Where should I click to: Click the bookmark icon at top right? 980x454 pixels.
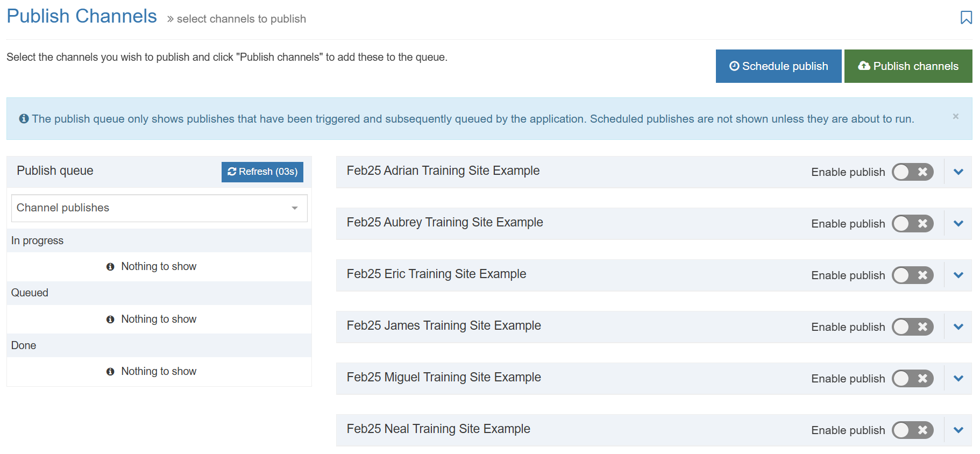(x=966, y=18)
